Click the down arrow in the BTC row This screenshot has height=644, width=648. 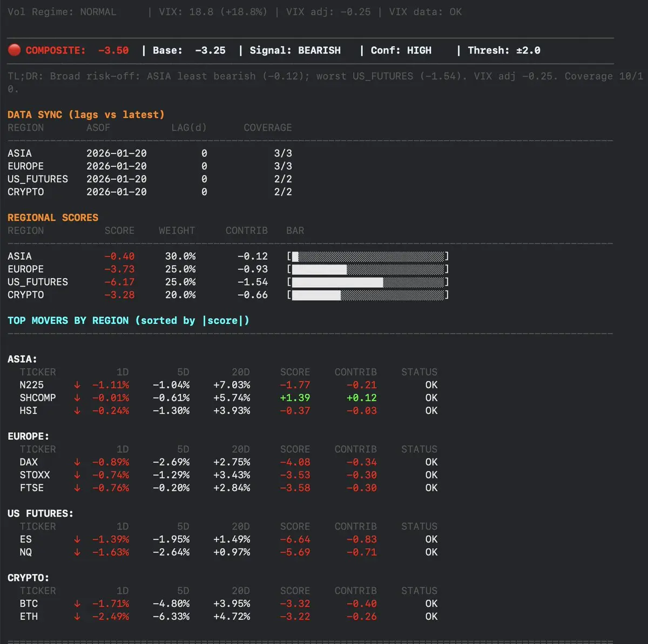click(77, 604)
